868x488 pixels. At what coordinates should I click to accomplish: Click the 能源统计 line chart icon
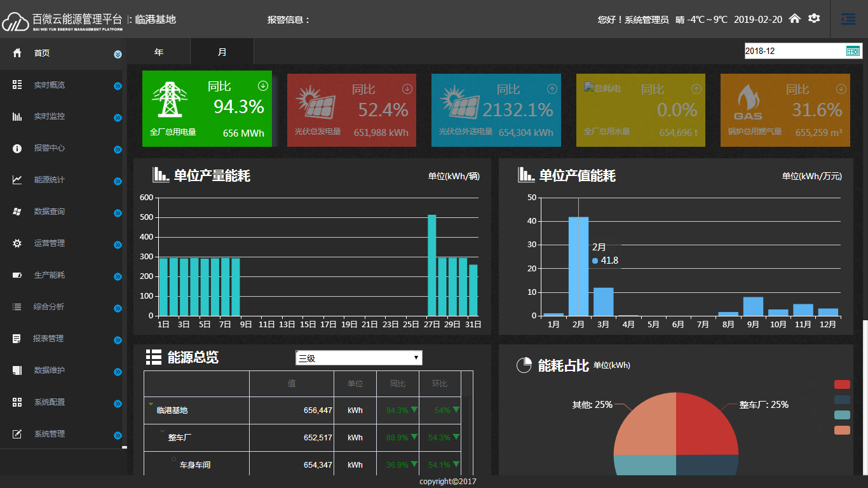[17, 180]
